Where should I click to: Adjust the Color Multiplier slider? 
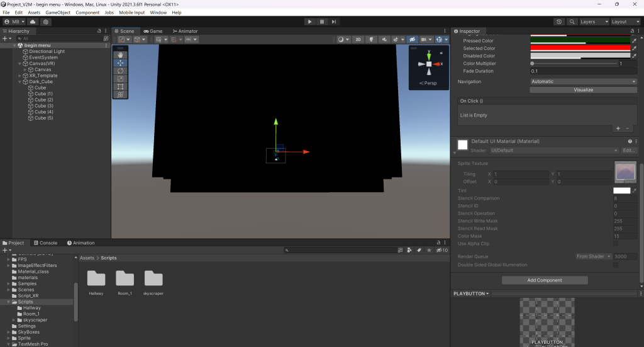pyautogui.click(x=574, y=64)
